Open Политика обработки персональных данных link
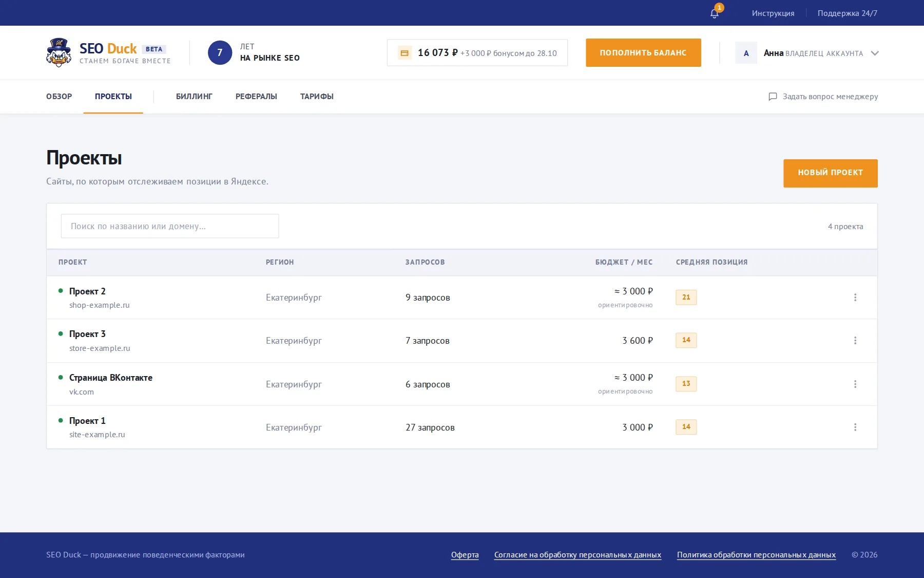This screenshot has height=578, width=924. coord(756,555)
